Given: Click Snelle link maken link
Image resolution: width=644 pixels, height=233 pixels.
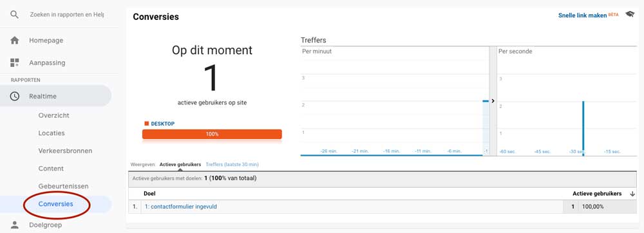Looking at the screenshot, I should (x=582, y=15).
